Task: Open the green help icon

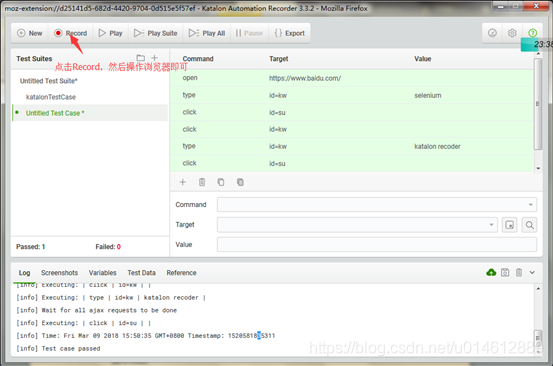Action: (x=533, y=33)
